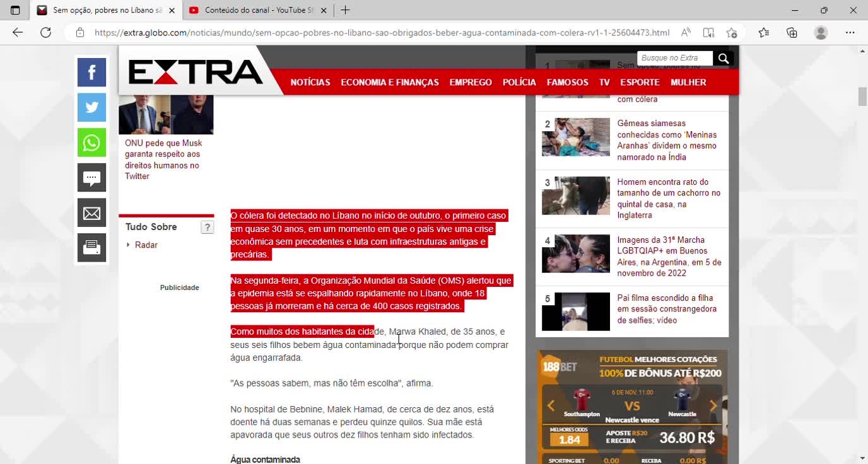View site information padlock icon

(80, 33)
